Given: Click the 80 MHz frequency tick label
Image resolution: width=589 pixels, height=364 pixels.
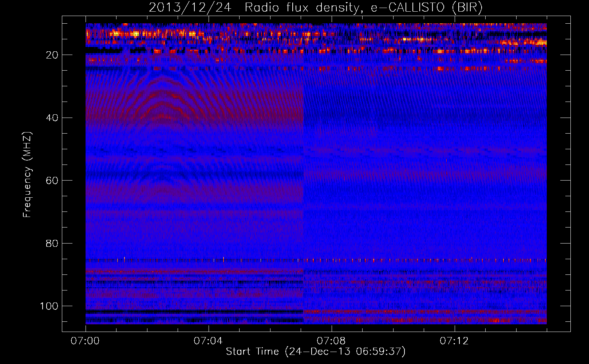Looking at the screenshot, I should click(52, 243).
